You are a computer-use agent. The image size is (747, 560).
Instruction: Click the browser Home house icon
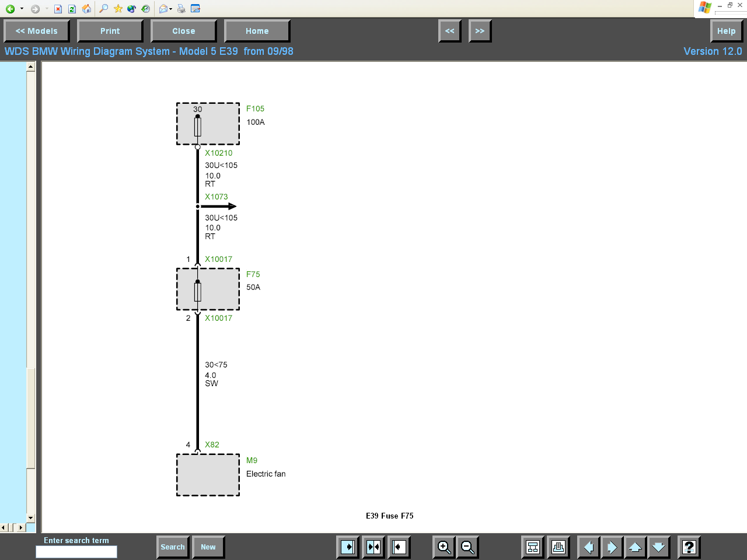(86, 9)
